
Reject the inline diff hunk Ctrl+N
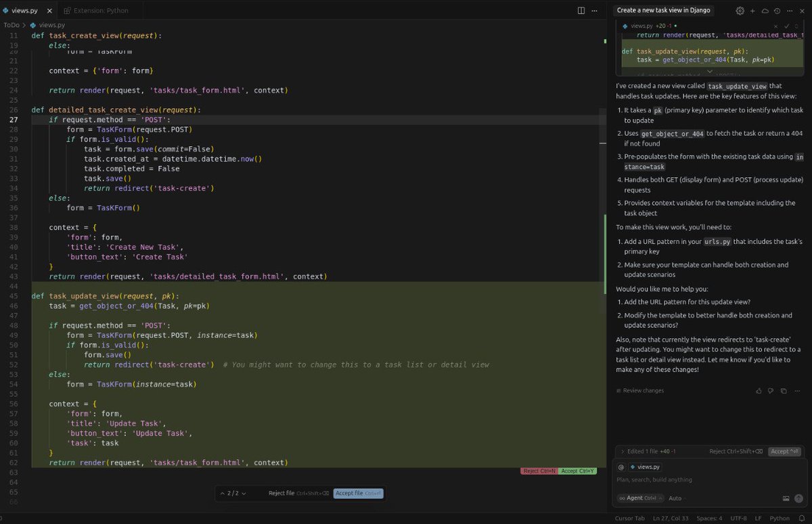(539, 471)
